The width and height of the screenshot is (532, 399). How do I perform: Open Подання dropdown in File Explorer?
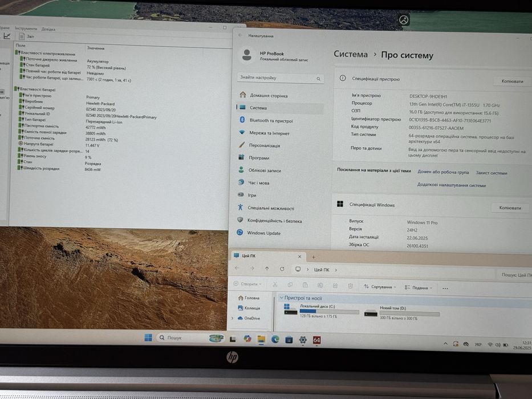pos(418,288)
